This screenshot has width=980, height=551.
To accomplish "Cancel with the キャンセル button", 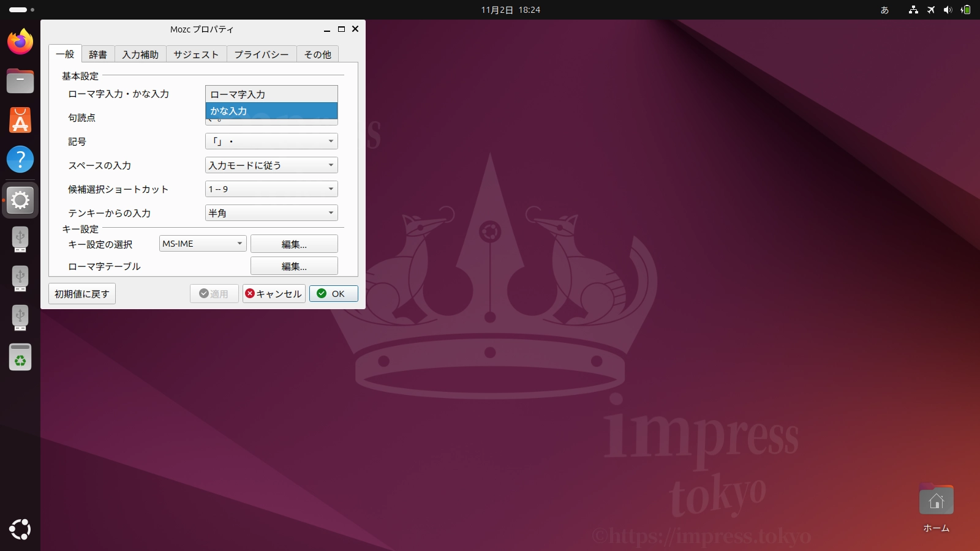I will 274,294.
